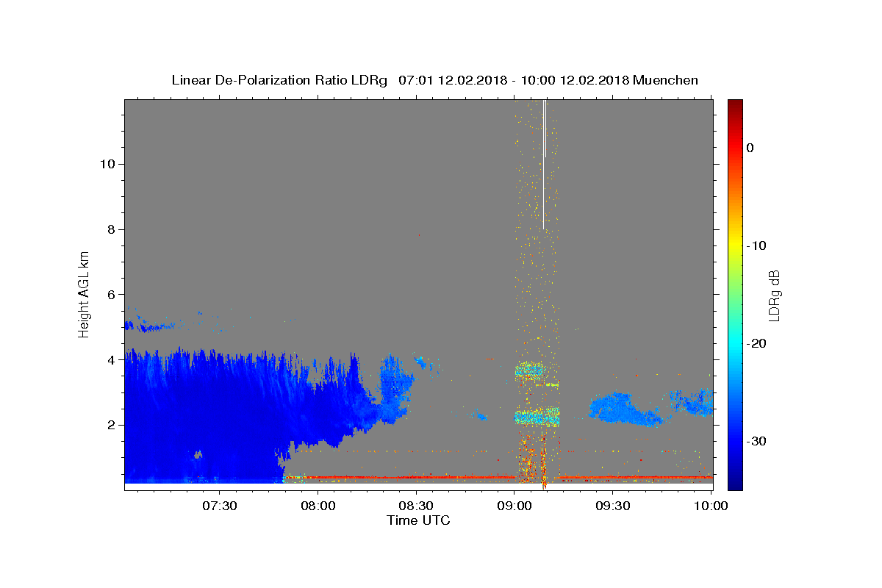
Task: Click the 09:30 time tick label
Action: (x=613, y=506)
